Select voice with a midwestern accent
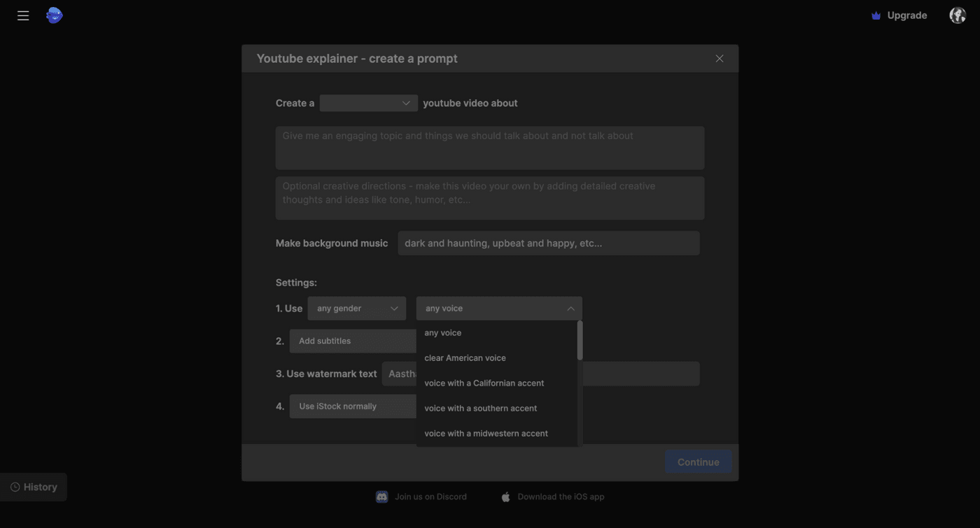The width and height of the screenshot is (980, 528). [x=486, y=434]
